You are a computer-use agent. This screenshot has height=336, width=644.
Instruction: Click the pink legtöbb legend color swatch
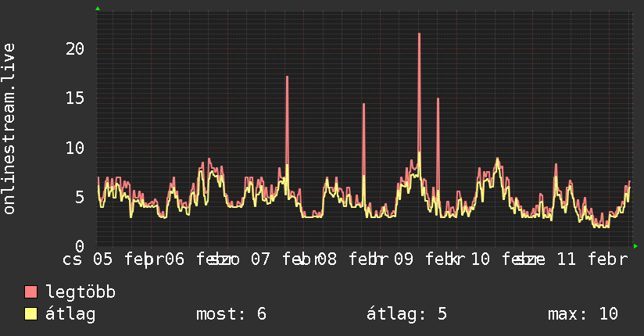click(30, 292)
